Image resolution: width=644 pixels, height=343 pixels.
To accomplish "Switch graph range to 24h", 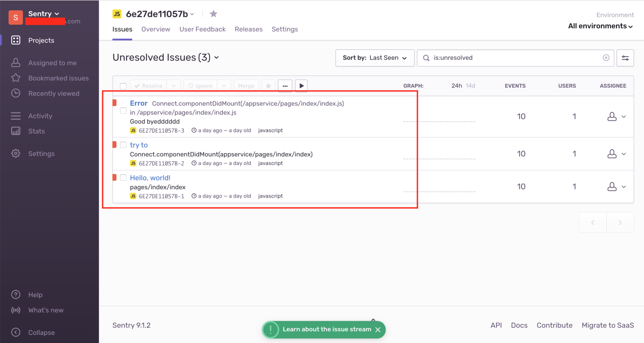I will point(457,86).
